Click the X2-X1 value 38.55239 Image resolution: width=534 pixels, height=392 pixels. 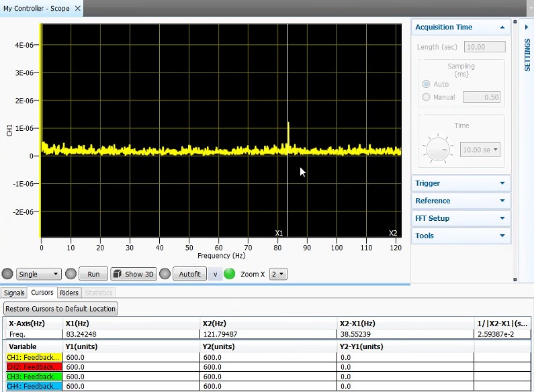click(355, 334)
